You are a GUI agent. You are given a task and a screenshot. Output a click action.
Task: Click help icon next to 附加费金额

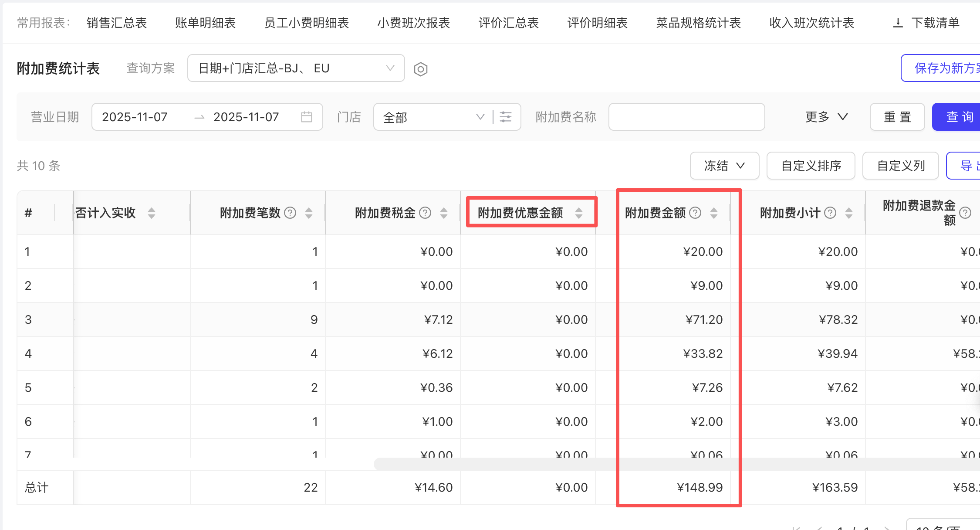696,213
